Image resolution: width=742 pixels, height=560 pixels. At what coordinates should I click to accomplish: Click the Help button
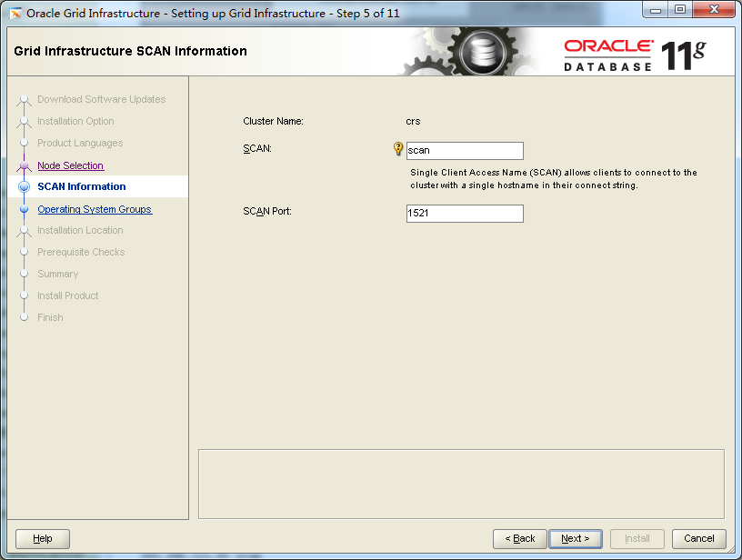pyautogui.click(x=43, y=538)
